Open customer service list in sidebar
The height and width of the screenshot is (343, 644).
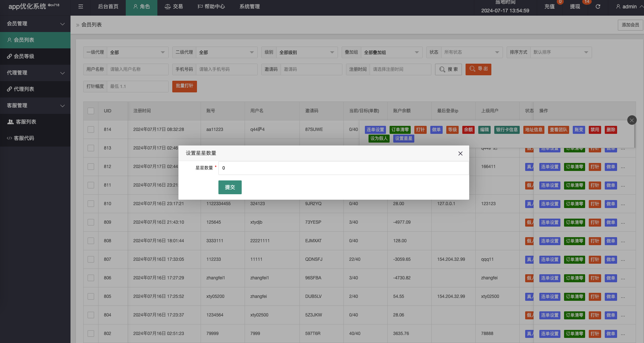coord(25,122)
